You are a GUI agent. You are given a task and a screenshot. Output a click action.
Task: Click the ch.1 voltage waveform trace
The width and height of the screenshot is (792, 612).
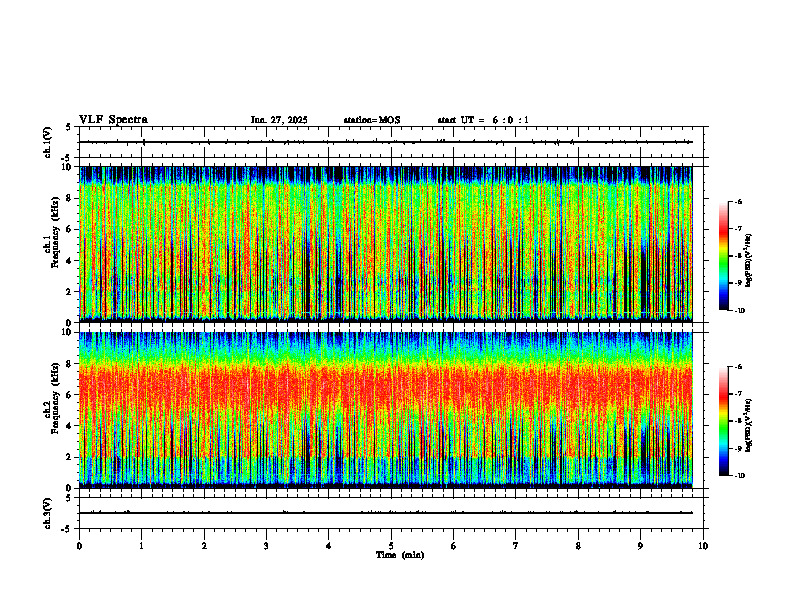(386, 142)
